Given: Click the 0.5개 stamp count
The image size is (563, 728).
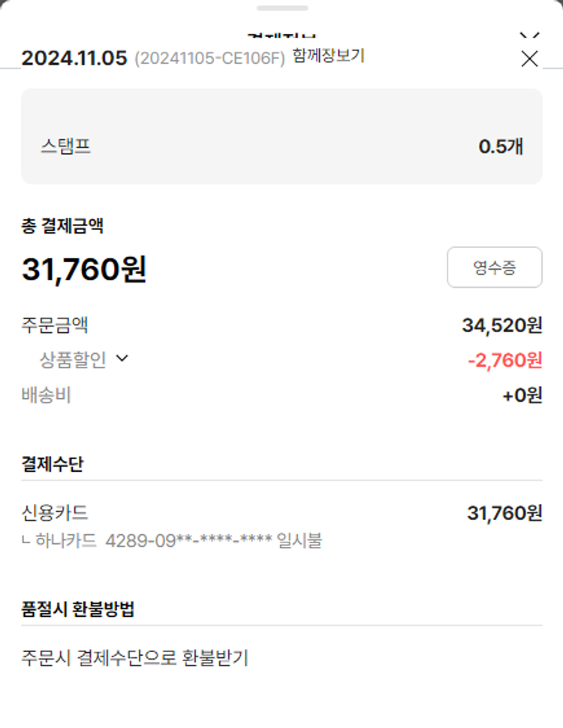Looking at the screenshot, I should (x=501, y=147).
